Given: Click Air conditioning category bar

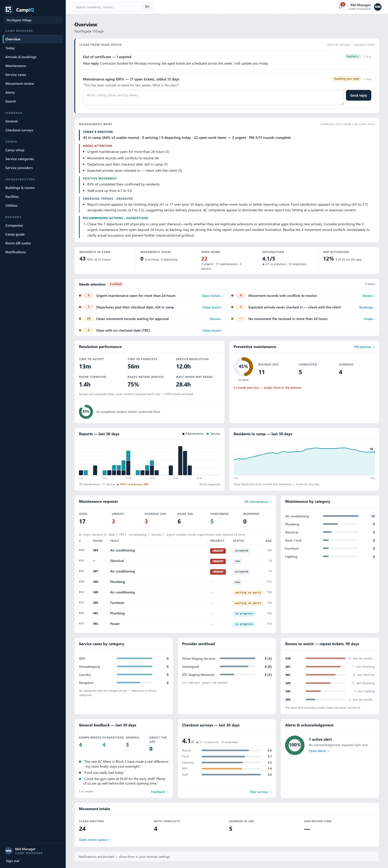Looking at the screenshot, I should click(x=340, y=516).
